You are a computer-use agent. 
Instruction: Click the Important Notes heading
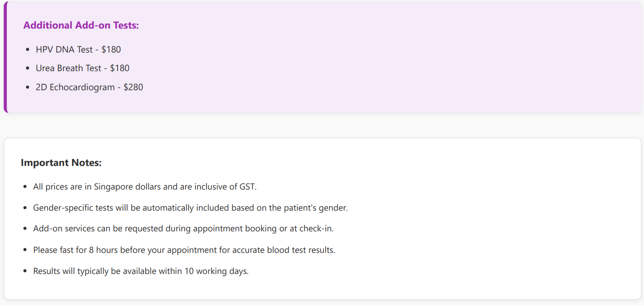61,163
